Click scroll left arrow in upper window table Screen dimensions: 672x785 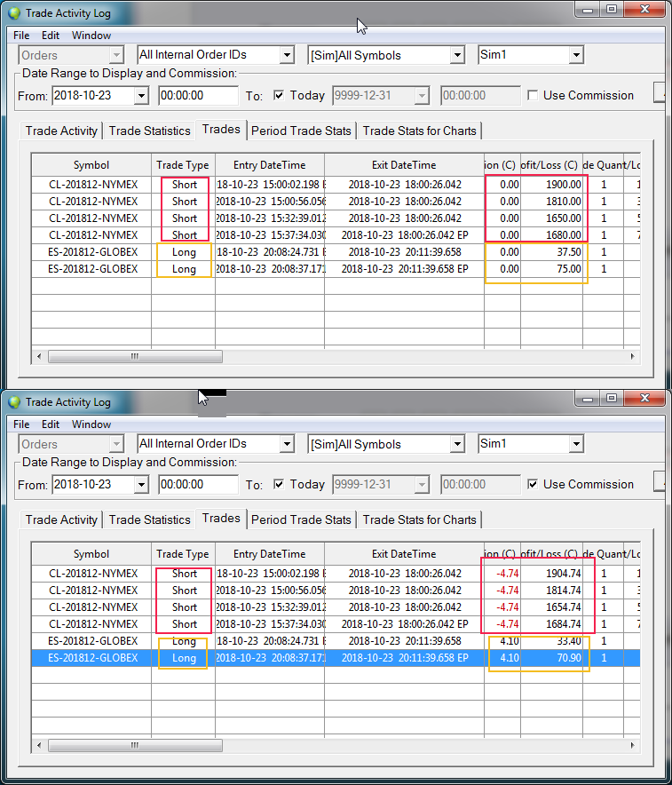[39, 356]
